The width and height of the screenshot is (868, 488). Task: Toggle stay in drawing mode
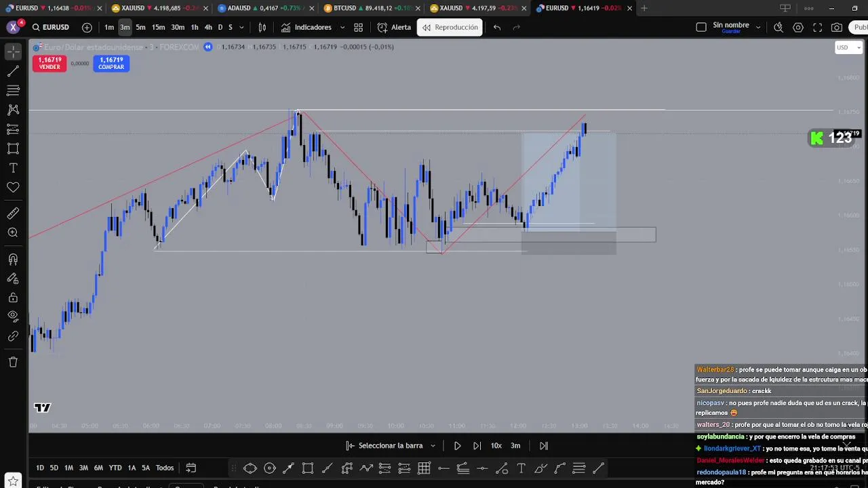(x=13, y=278)
